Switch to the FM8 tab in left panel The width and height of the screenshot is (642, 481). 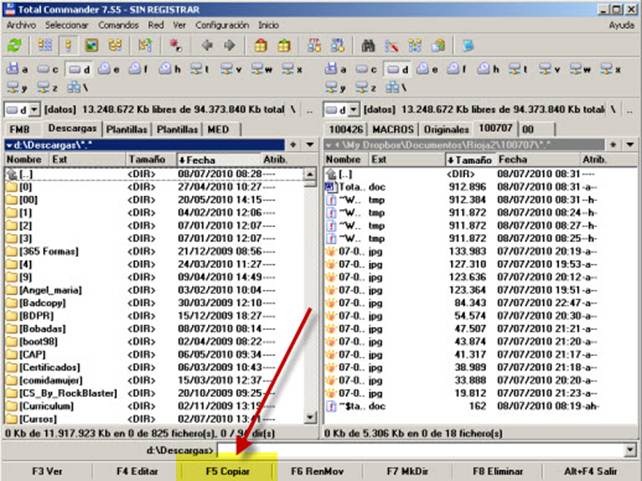click(20, 129)
